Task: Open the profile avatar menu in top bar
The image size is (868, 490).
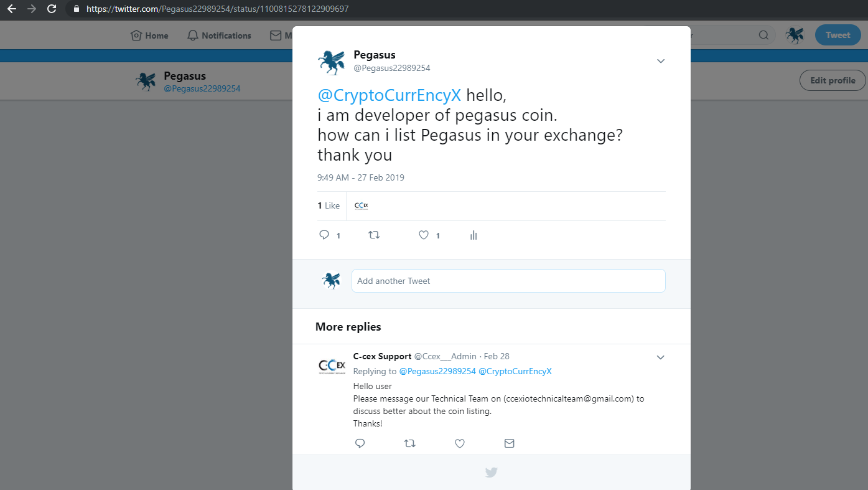Action: [795, 35]
